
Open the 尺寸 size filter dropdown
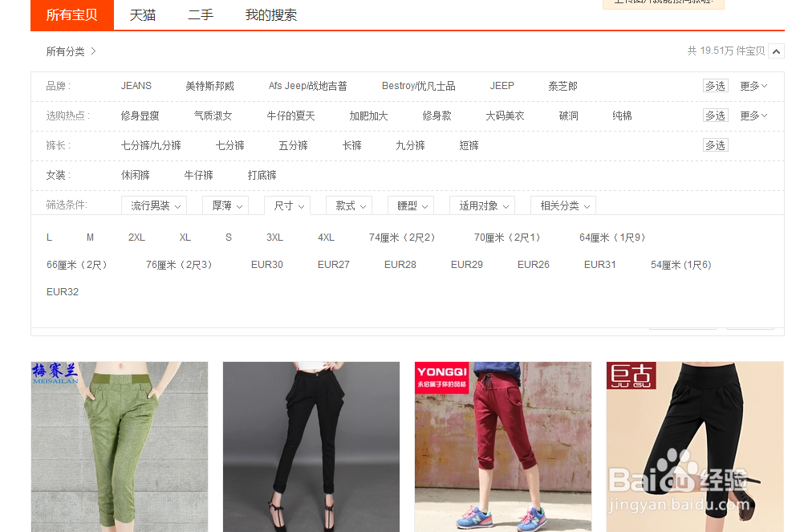(286, 205)
